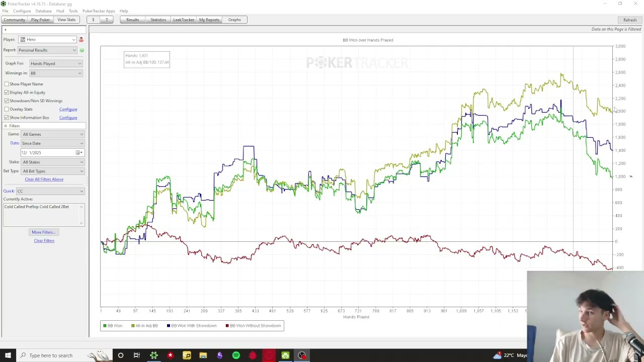
Task: Open the LeakTracker page
Action: tap(184, 20)
